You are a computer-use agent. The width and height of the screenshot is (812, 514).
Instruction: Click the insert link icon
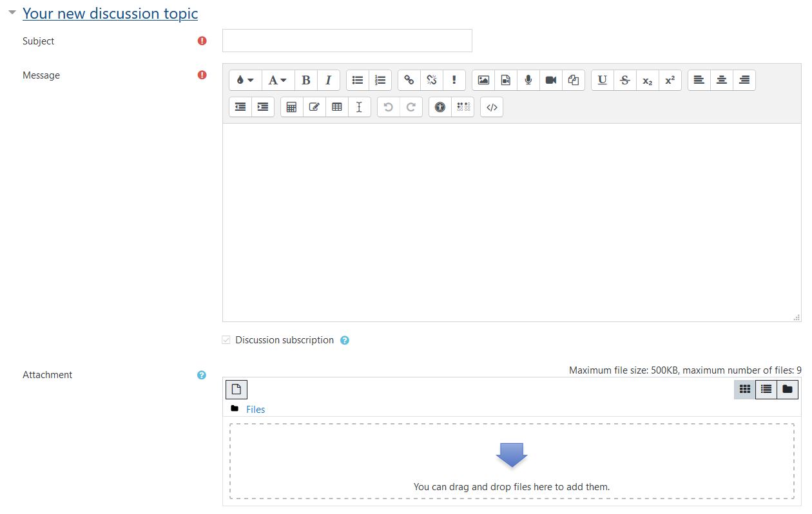click(x=409, y=80)
